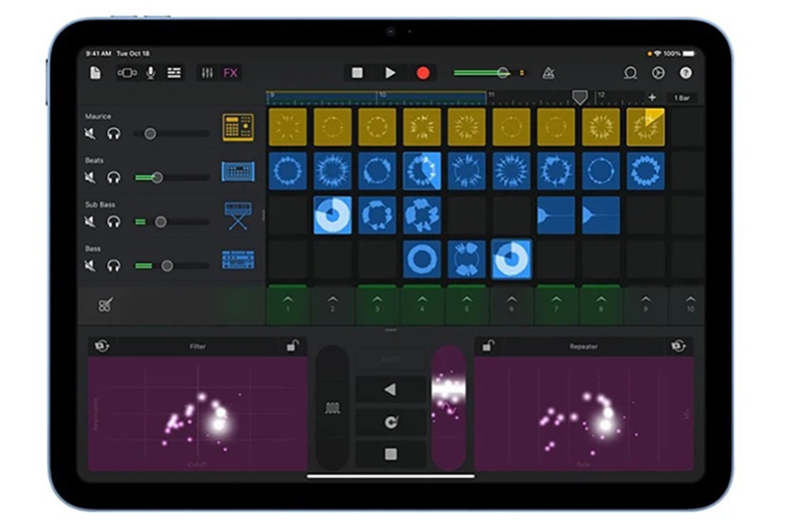Toggle the metronome icon
The width and height of the screenshot is (799, 532).
(x=548, y=73)
